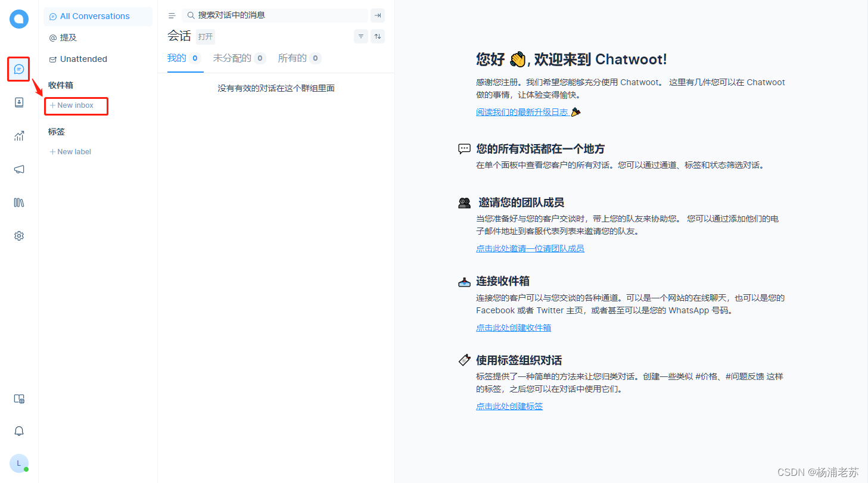Select the 收件箱 section heading
Screen dimensions: 868x483
[x=61, y=85]
